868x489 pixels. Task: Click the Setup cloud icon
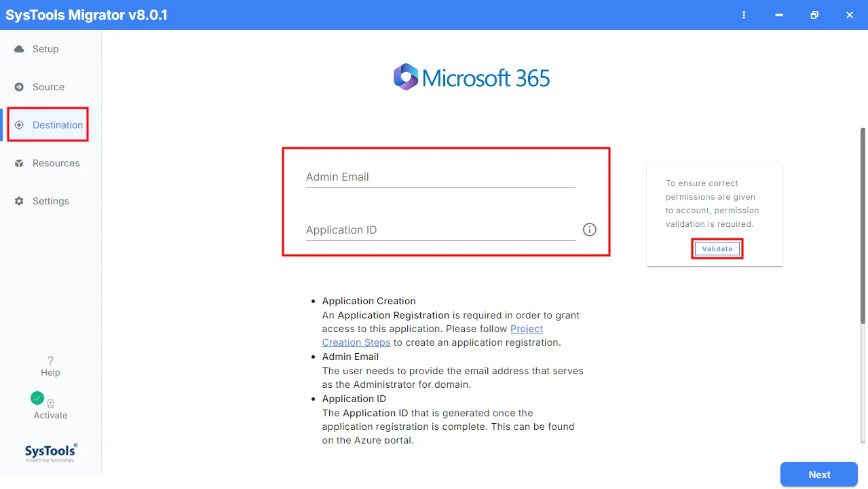(19, 49)
